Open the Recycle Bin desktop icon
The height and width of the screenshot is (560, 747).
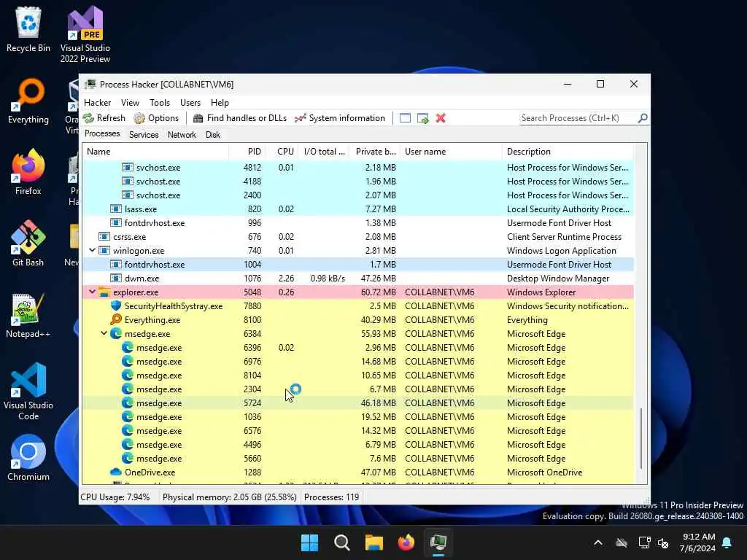(28, 29)
